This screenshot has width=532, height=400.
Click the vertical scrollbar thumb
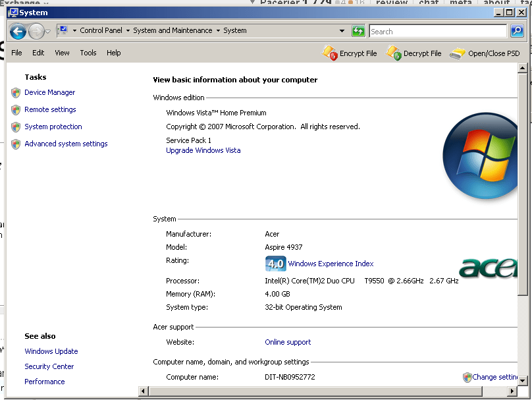523,185
